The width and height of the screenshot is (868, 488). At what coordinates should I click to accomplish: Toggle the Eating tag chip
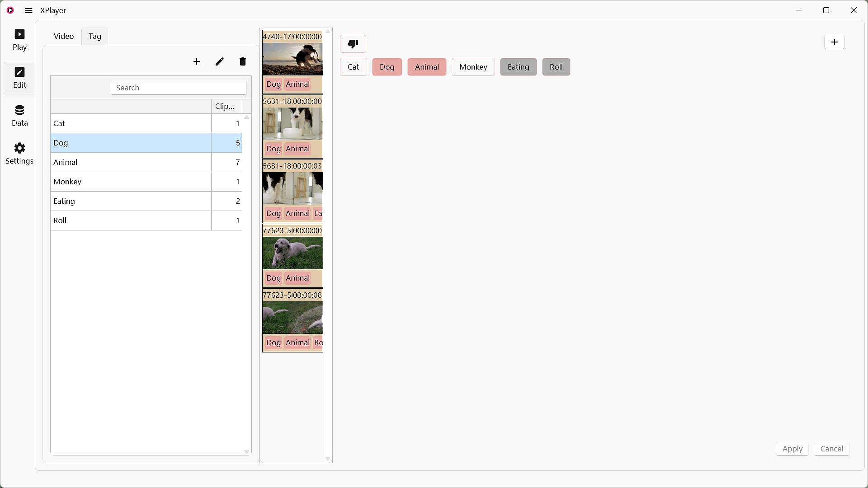coord(518,67)
